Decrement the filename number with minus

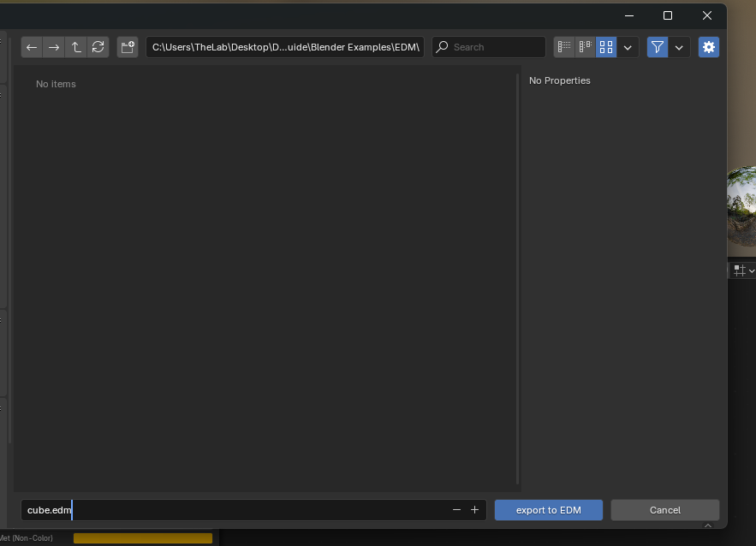click(456, 510)
